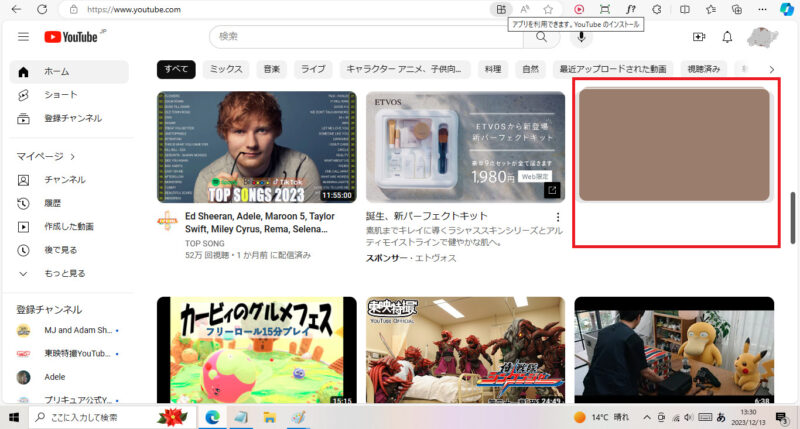Open browser settings ellipsis menu
Screen dimensions: 800x429
coord(762,9)
